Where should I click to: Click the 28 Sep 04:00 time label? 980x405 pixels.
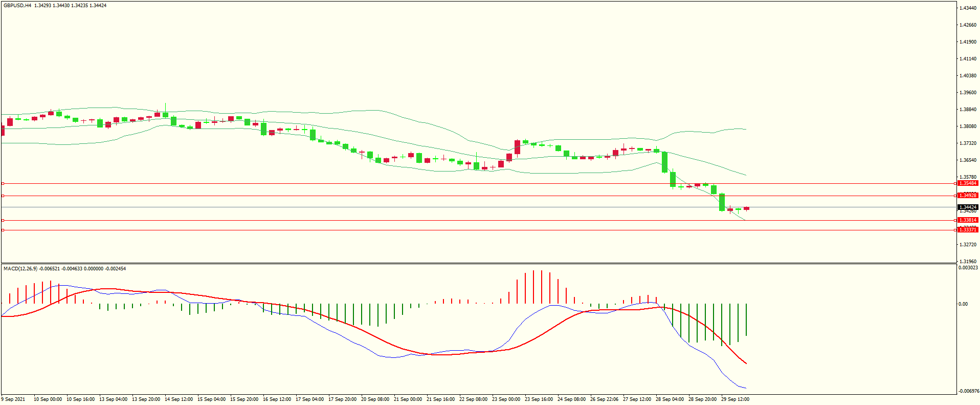[670, 399]
